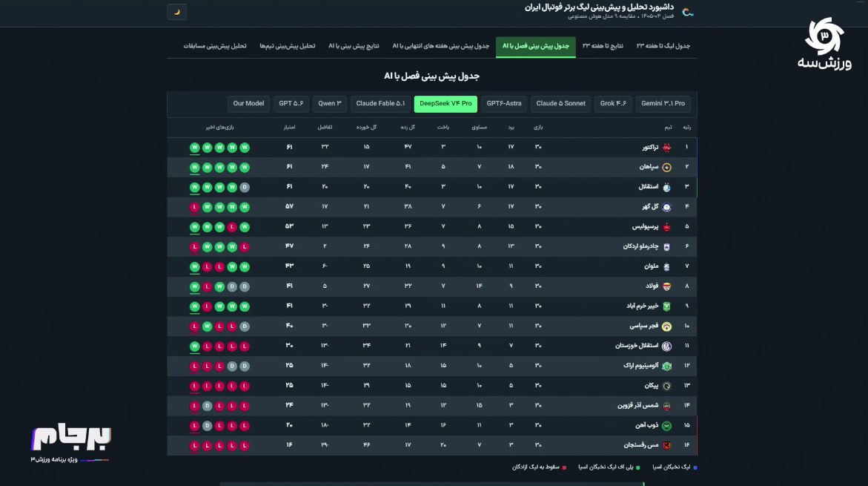Click the page title 'داشبورد تحلیل و پیش‌بینی لیگ برتر'
868x486 pixels.
(599, 7)
